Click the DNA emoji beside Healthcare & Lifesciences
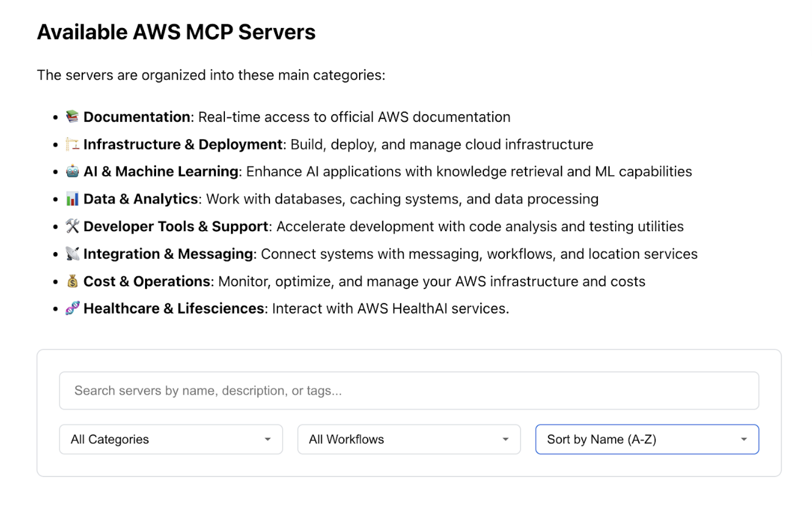Screen dimensions: 812x521 click(73, 309)
